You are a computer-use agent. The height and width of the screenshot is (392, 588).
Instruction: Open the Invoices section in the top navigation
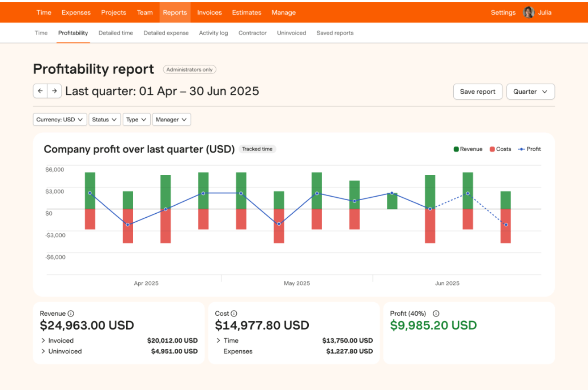point(209,12)
